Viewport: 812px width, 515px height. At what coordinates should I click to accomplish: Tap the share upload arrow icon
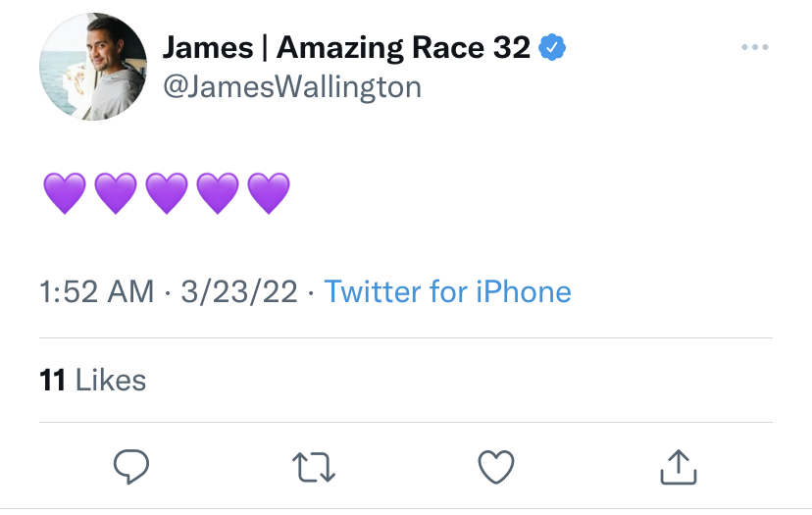click(x=679, y=467)
